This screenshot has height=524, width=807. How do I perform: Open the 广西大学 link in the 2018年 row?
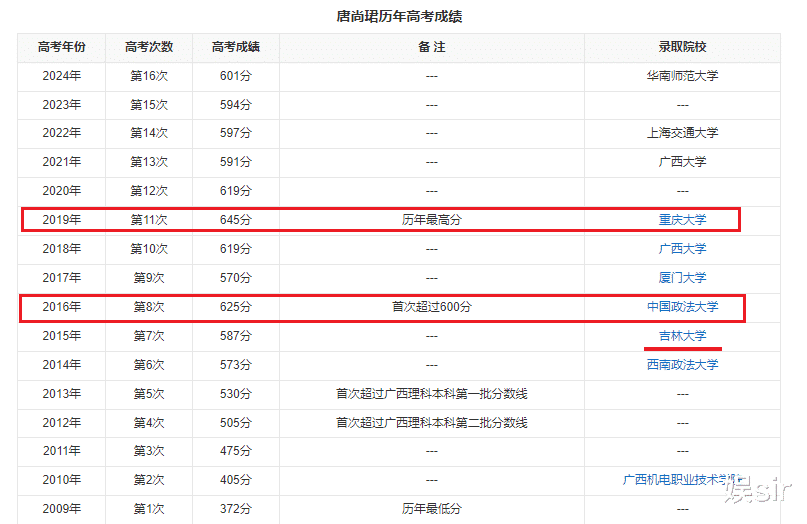coord(682,249)
